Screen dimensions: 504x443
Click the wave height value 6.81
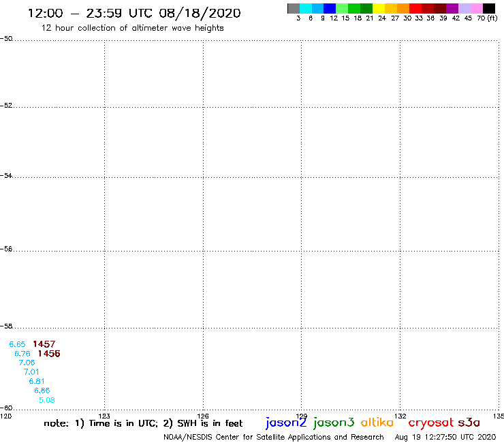pyautogui.click(x=37, y=381)
